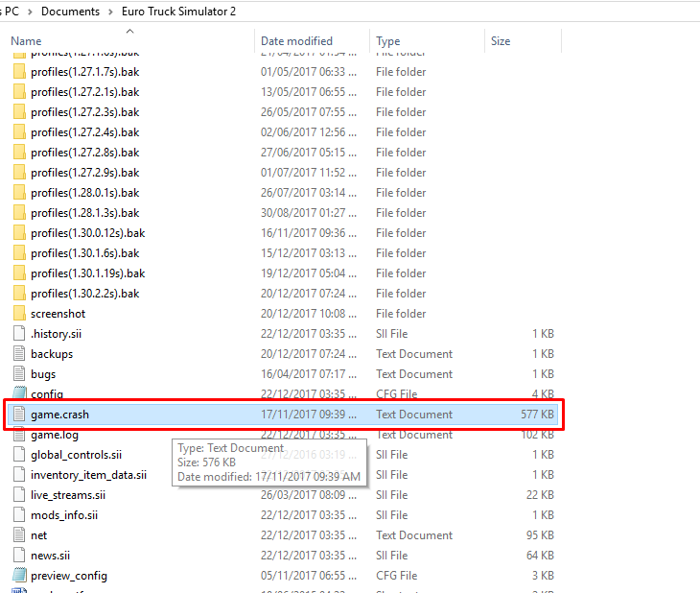Click the profiles(1.27.2.3s).bak folder icon
700x593 pixels.
click(x=19, y=111)
